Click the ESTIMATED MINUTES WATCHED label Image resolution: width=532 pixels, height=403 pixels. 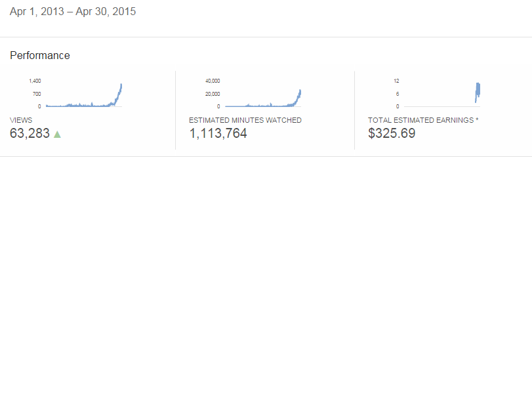[x=245, y=121]
